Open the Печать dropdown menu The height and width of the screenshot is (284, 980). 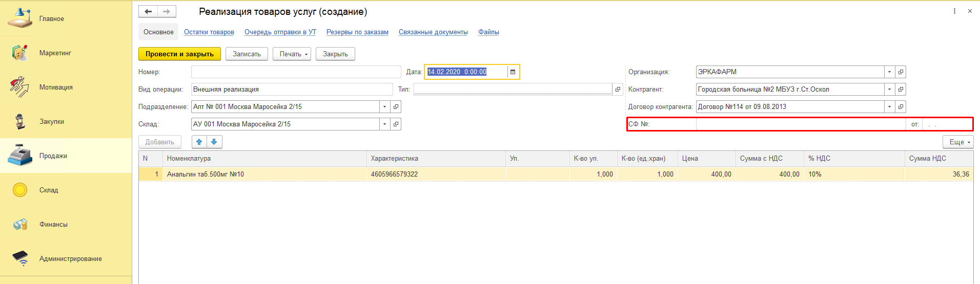click(292, 54)
